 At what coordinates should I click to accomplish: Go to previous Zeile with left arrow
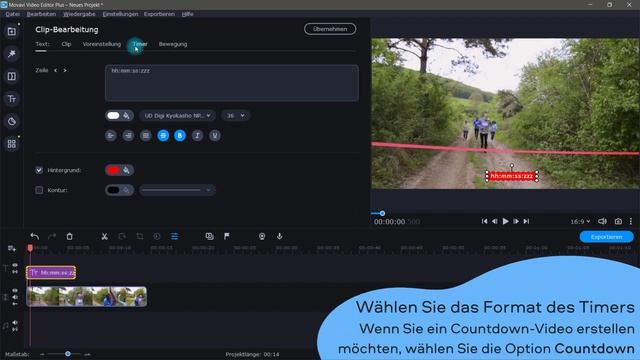(x=56, y=70)
